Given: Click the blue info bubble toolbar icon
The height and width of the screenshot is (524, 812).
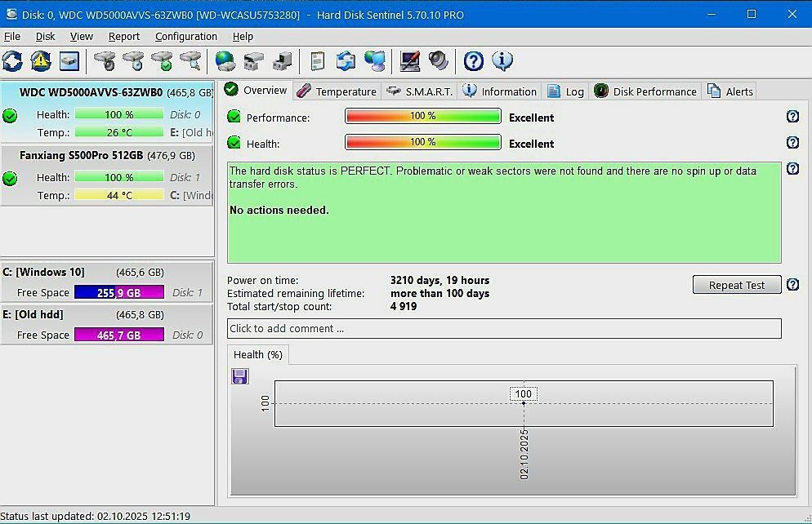Looking at the screenshot, I should click(x=502, y=61).
